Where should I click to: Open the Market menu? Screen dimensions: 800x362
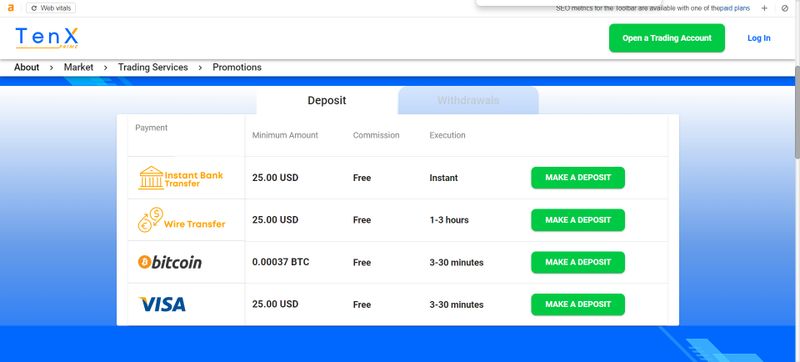[x=79, y=67]
